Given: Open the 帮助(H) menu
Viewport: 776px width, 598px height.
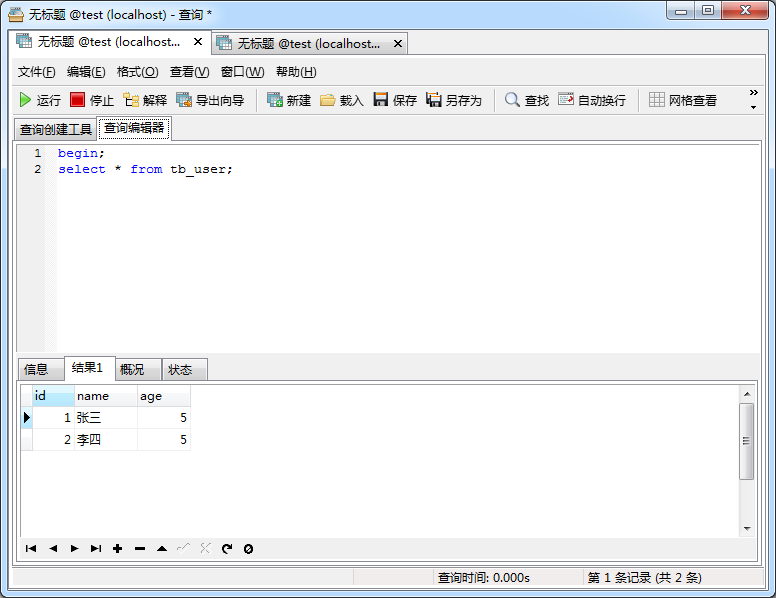Looking at the screenshot, I should tap(296, 72).
